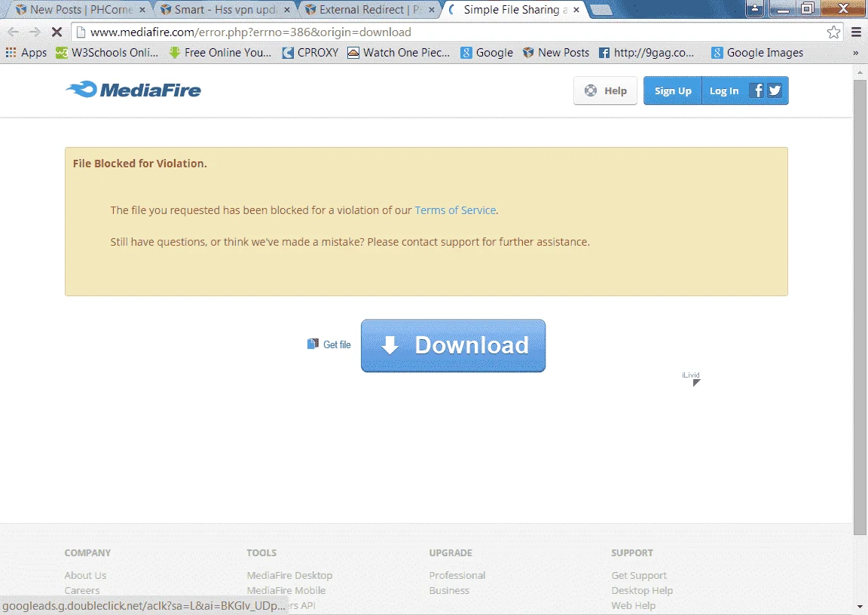868x615 pixels.
Task: Open the 9gag Facebook bookmark
Action: (646, 53)
